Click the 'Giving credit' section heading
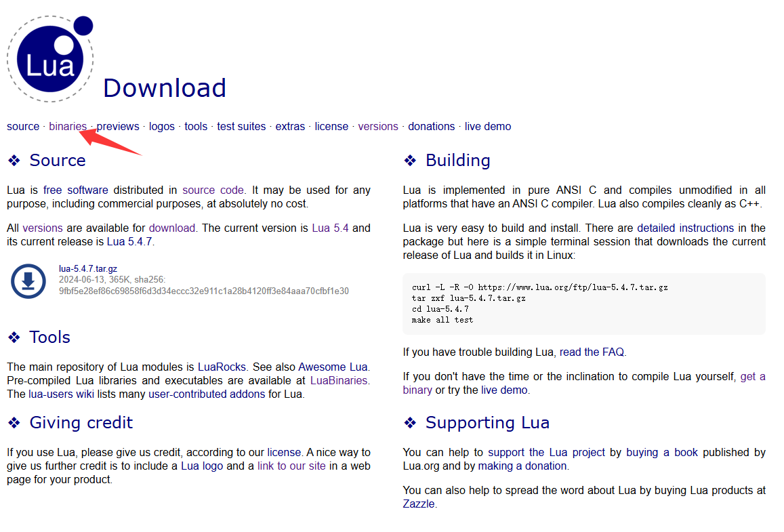This screenshot has height=532, width=784. (81, 422)
